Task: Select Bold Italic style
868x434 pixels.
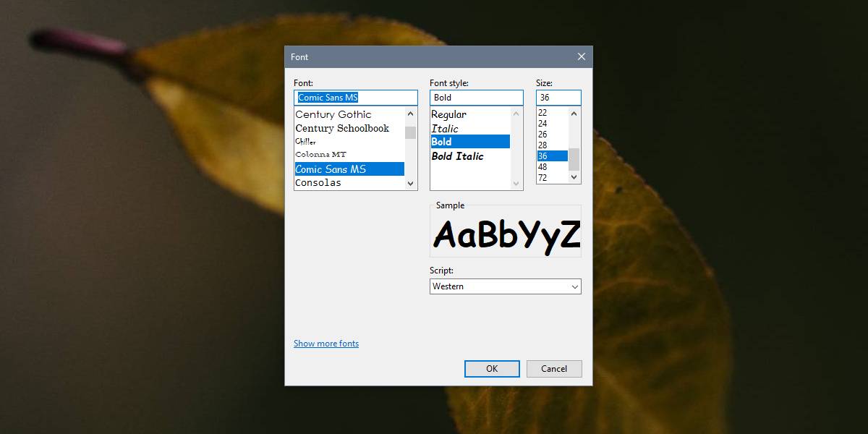Action: click(457, 156)
